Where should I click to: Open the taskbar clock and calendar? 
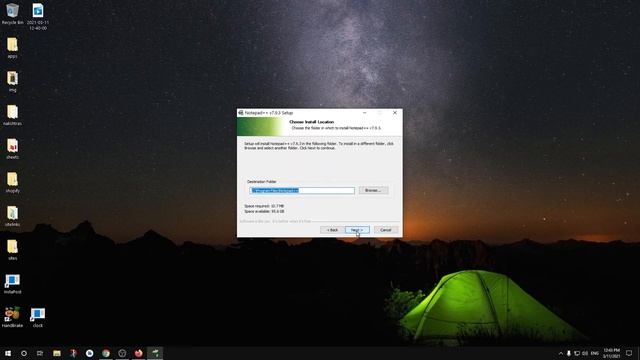(611, 353)
